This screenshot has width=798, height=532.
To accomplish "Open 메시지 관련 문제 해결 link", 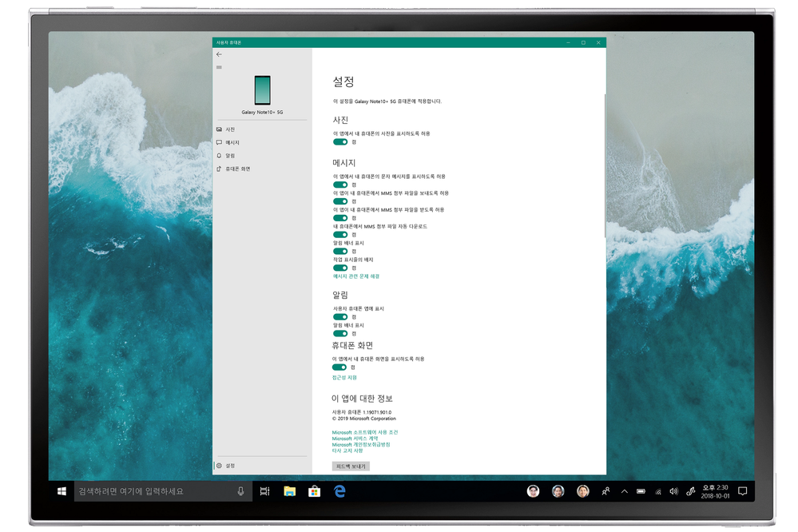I will 356,276.
